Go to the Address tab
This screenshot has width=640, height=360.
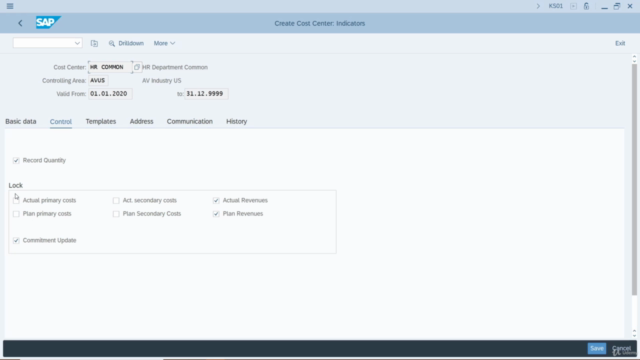[142, 121]
